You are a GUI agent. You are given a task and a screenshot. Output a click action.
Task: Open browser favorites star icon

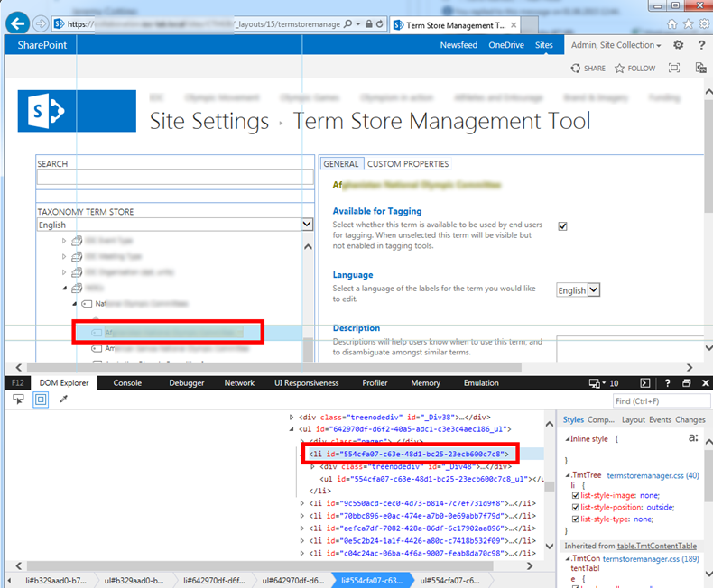point(689,24)
